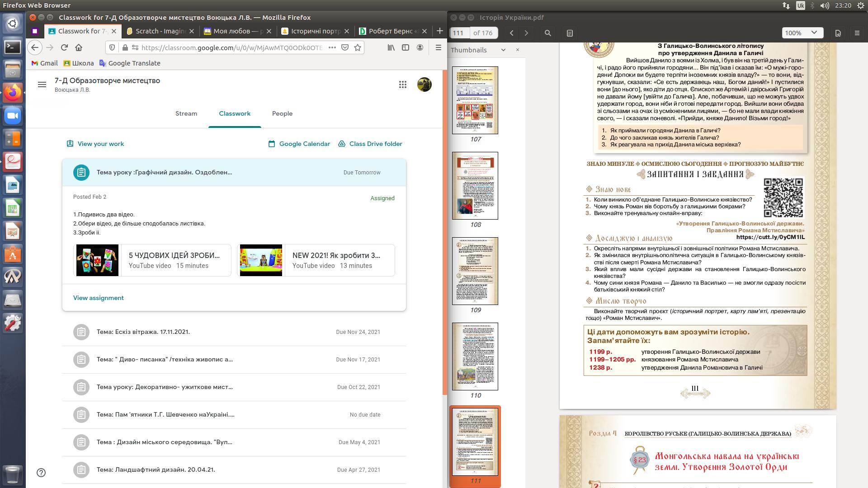Open Classroom main hamburger menu
The image size is (868, 488).
[x=42, y=84]
